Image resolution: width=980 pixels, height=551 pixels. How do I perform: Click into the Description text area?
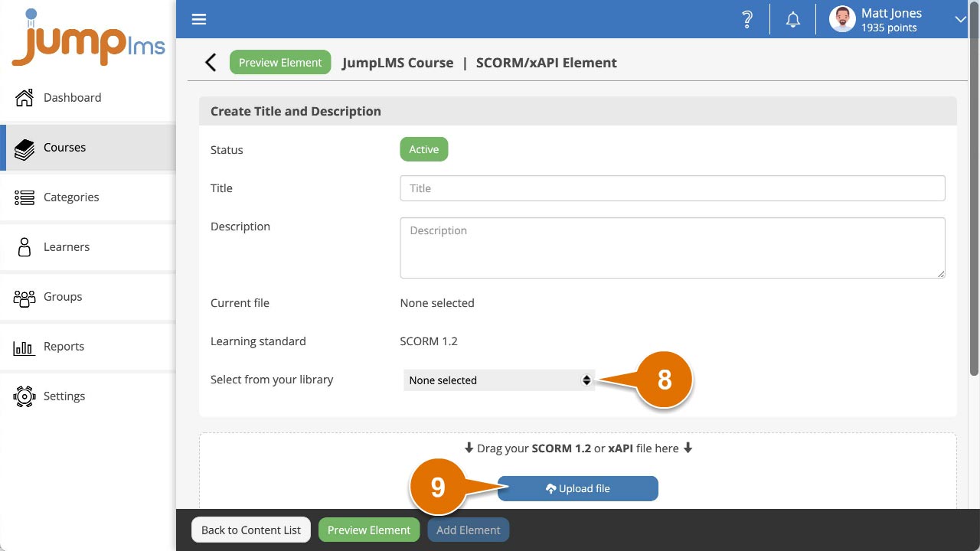672,248
